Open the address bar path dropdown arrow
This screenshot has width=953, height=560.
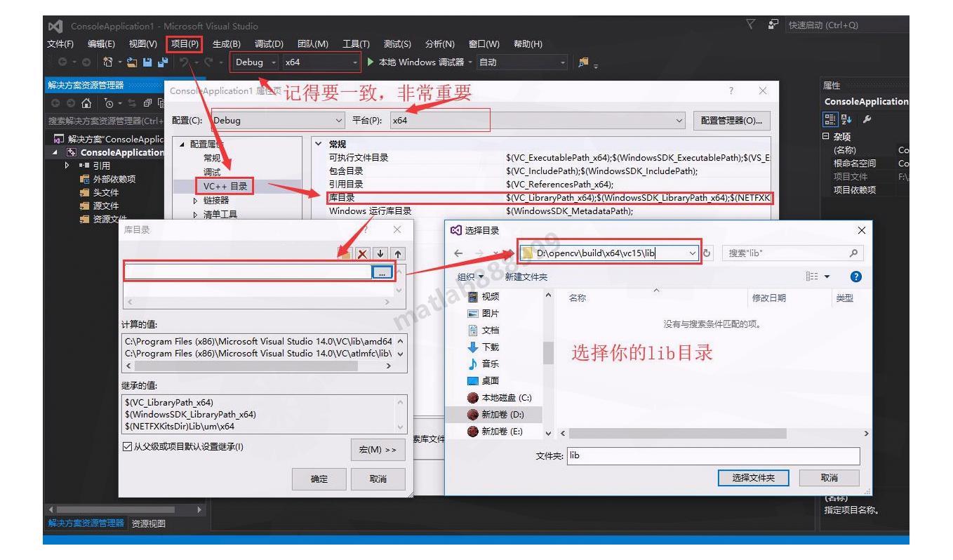coord(693,253)
